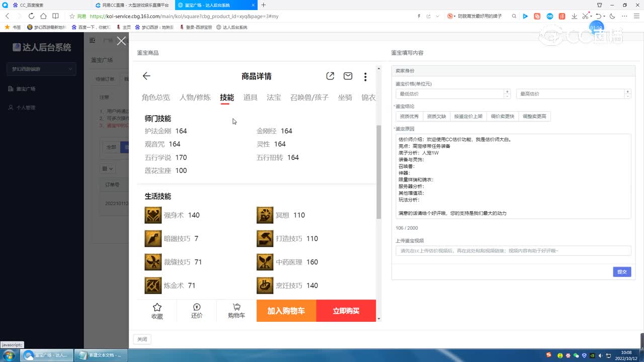
Task: Increase 最低估价 with plus stepper
Action: click(507, 91)
